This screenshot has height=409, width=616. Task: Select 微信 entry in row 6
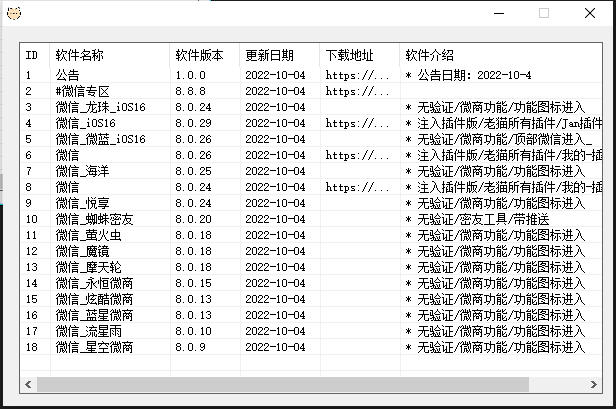pyautogui.click(x=67, y=155)
